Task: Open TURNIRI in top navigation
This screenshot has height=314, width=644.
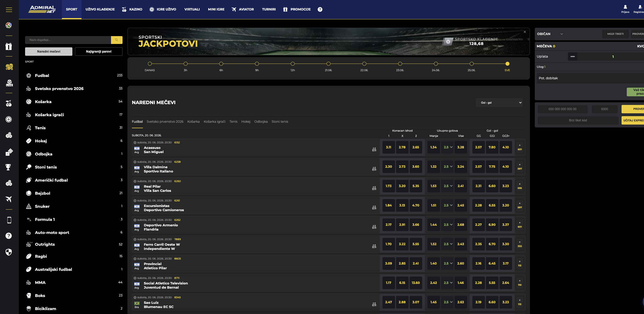Action: pos(269,9)
